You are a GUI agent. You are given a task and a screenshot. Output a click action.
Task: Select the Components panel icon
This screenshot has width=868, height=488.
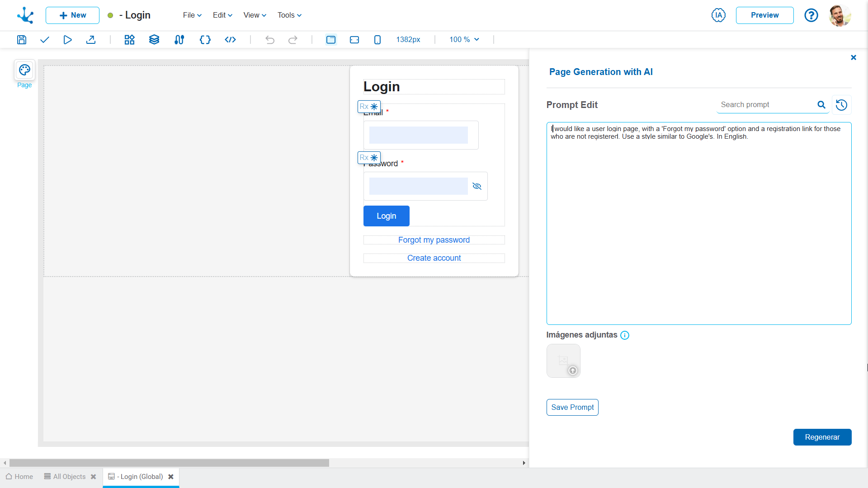pyautogui.click(x=129, y=39)
